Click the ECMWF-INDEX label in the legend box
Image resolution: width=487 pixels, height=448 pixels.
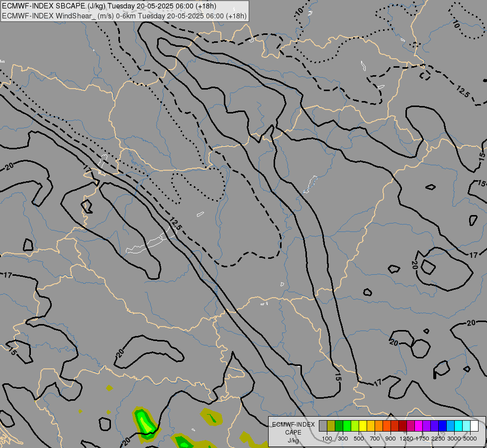point(293,425)
